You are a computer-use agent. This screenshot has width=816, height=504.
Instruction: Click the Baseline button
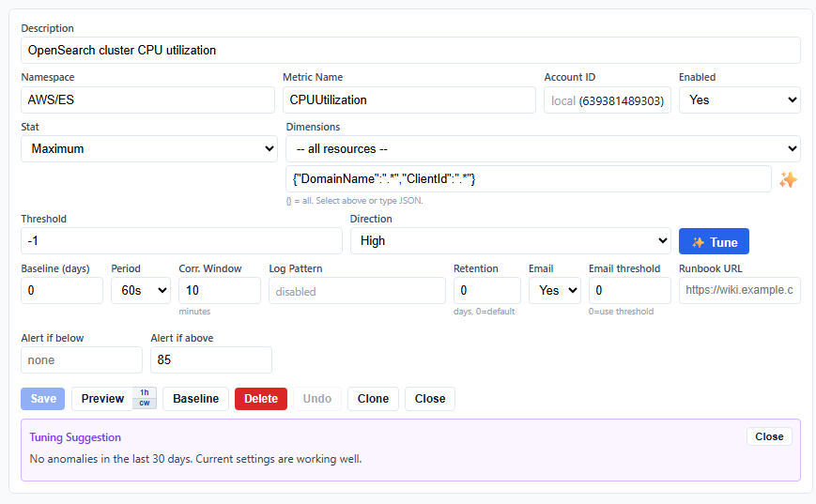click(195, 399)
